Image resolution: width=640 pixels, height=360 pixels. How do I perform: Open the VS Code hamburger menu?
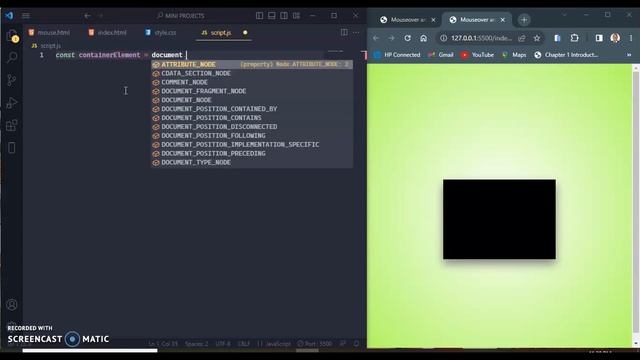pyautogui.click(x=26, y=16)
